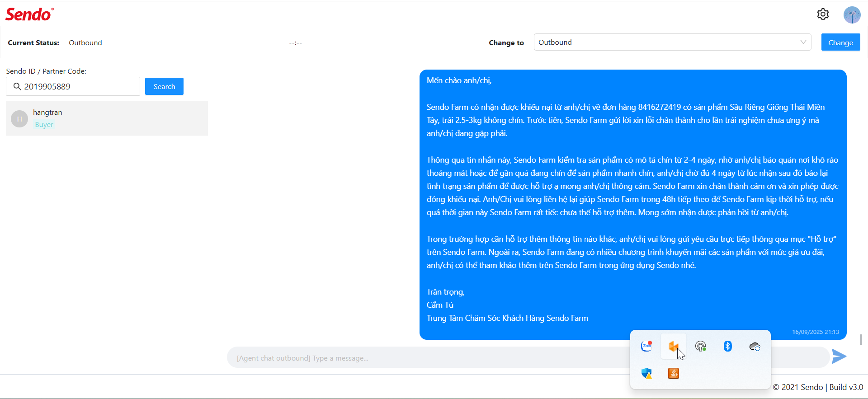Send message with the paper plane icon
Screen dimensions: 868x399
pos(839,356)
